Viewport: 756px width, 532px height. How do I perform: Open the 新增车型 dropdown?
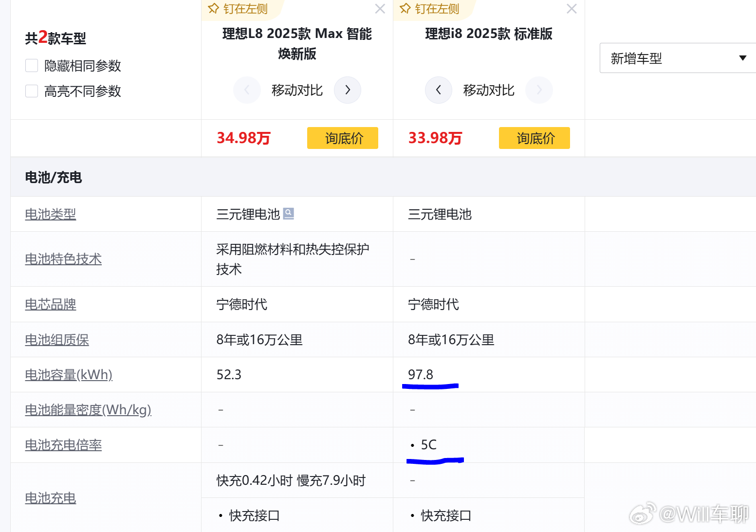click(678, 58)
